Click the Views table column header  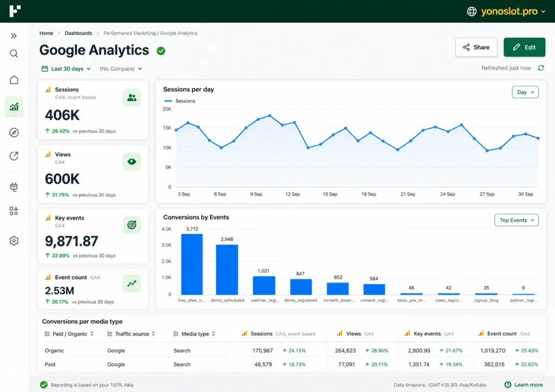(x=356, y=333)
